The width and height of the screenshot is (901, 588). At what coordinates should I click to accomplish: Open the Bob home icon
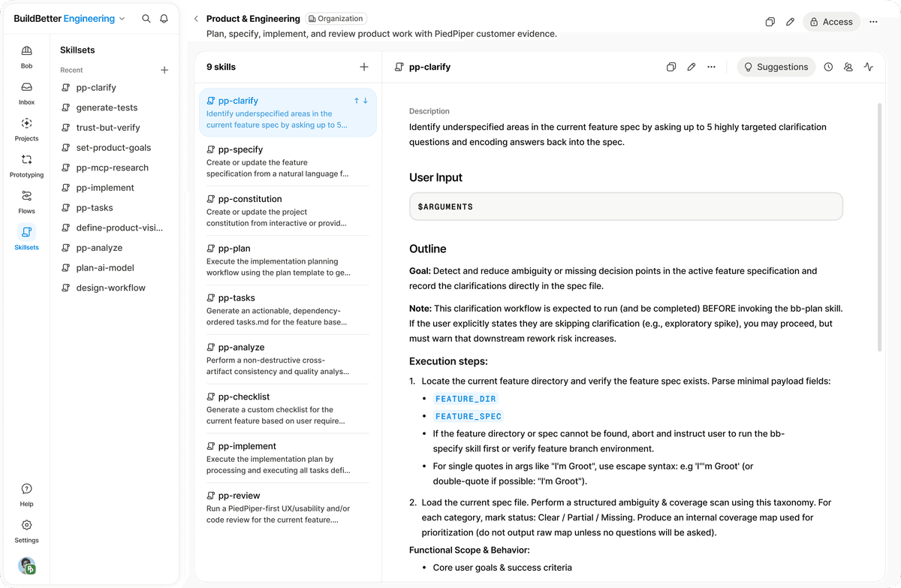[26, 56]
